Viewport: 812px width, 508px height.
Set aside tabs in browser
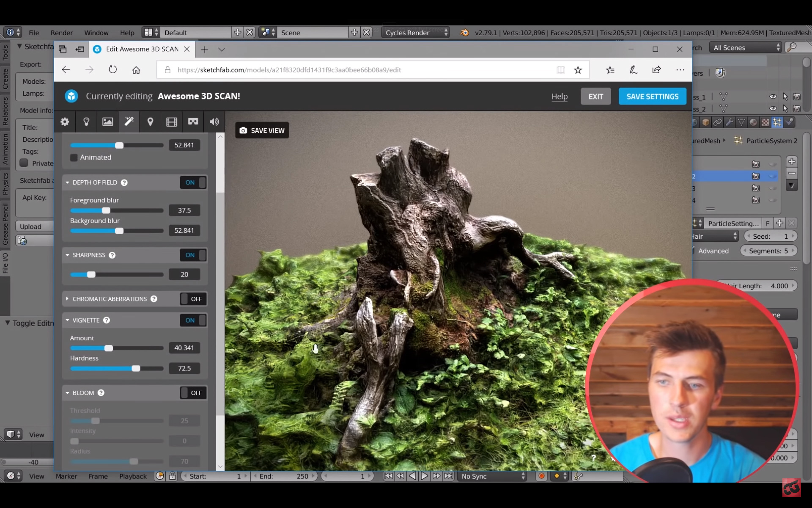[80, 49]
